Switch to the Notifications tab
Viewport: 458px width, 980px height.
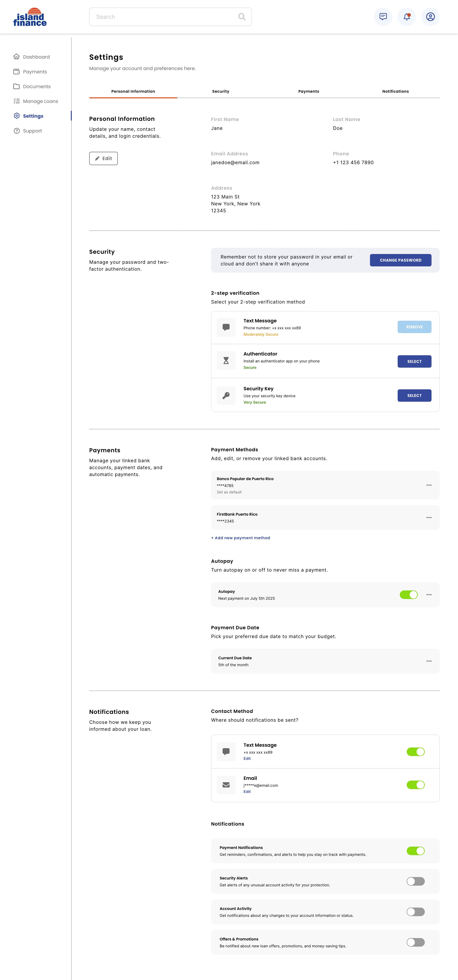click(395, 91)
